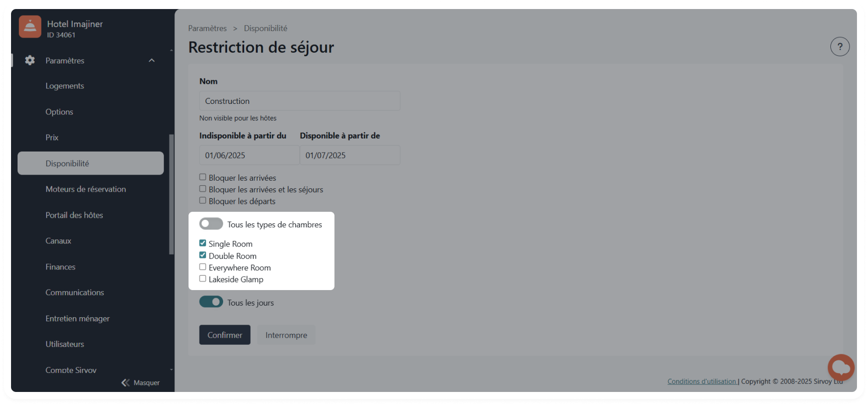868x405 pixels.
Task: Open the Disponible à partir de date field
Action: pos(350,155)
